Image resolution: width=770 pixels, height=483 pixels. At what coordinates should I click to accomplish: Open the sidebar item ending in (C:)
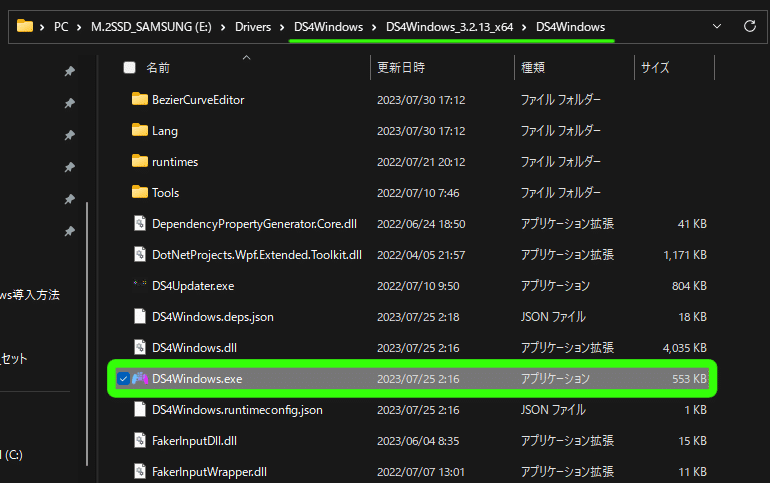[x=11, y=455]
